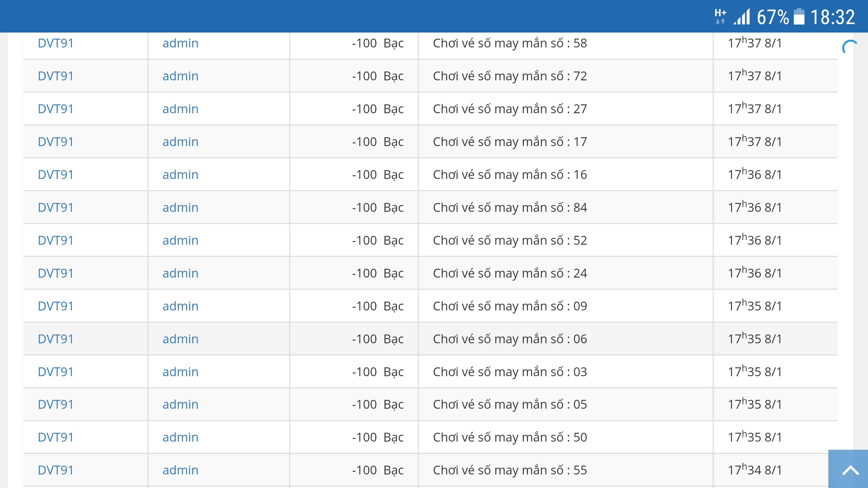Open admin link in row số 72
Viewport: 868px width, 488px height.
pyautogui.click(x=180, y=76)
